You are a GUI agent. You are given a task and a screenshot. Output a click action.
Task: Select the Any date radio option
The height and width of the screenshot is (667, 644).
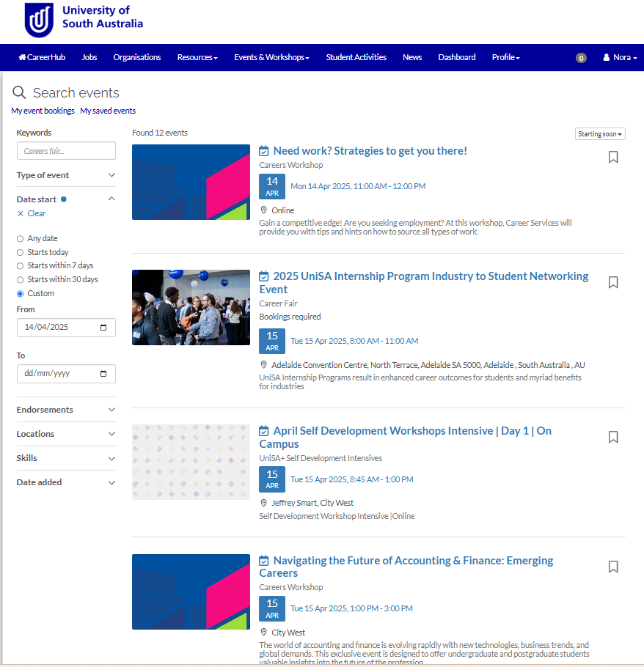pyautogui.click(x=20, y=239)
